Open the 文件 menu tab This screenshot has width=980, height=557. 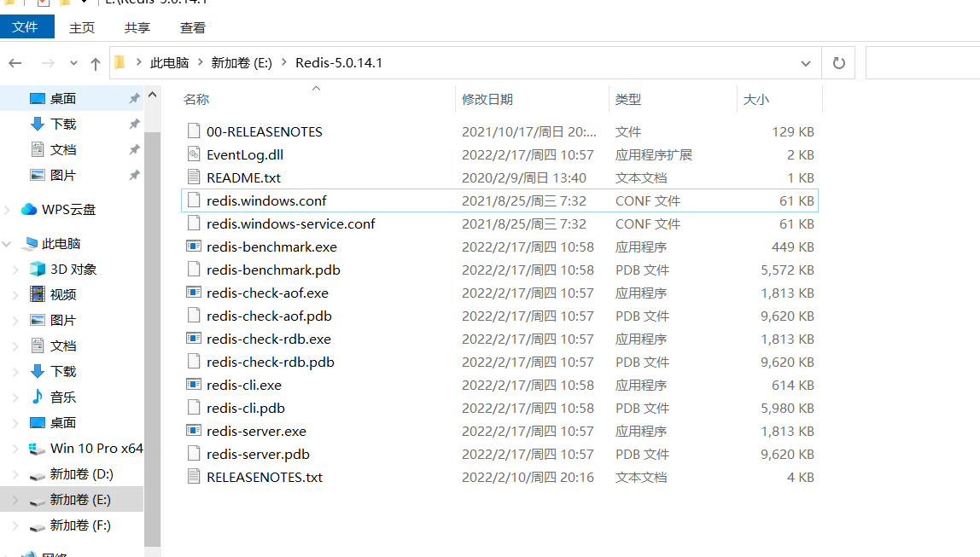click(x=25, y=27)
